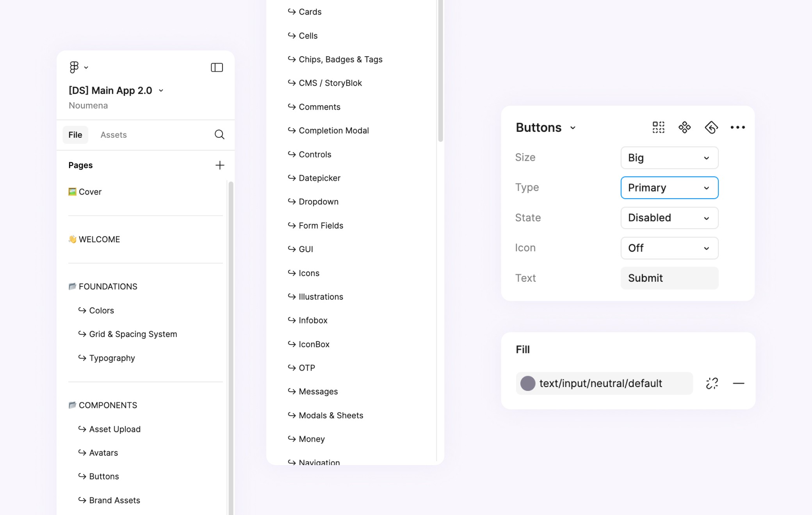
Task: Click the swap instance icon
Action: (x=711, y=127)
